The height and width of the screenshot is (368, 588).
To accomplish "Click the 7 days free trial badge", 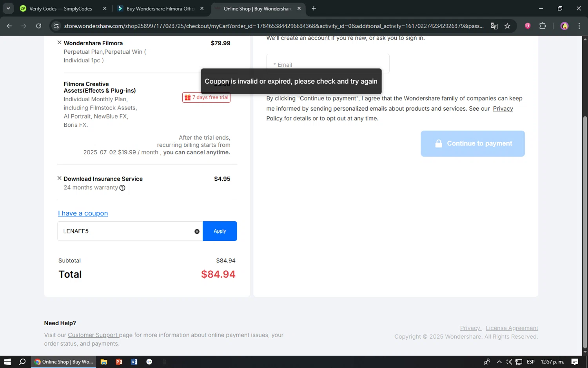I will pyautogui.click(x=206, y=97).
